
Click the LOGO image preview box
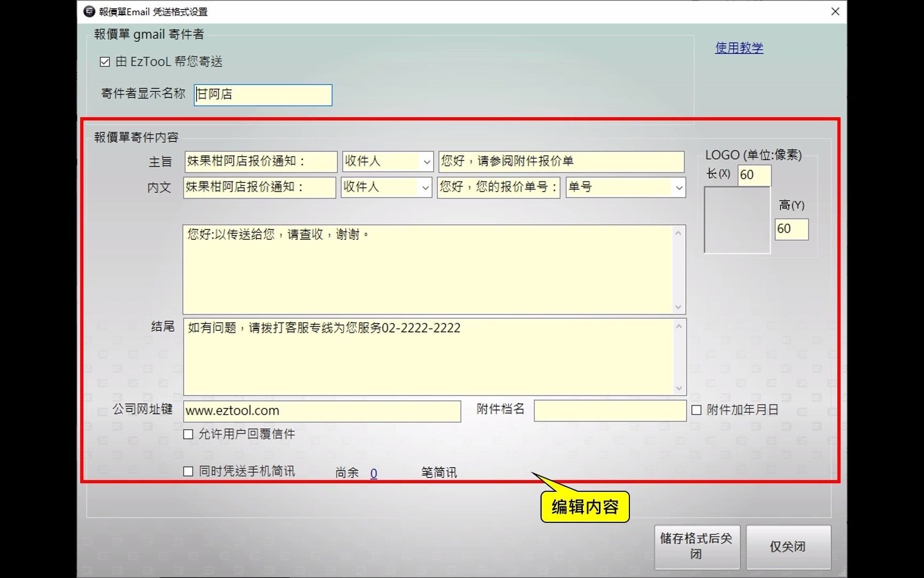coord(737,219)
